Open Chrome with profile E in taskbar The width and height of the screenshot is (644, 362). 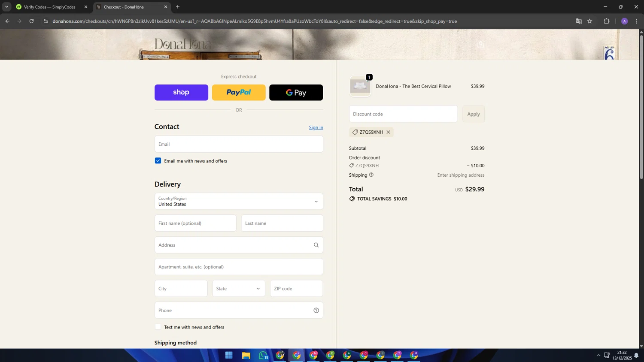point(330,355)
